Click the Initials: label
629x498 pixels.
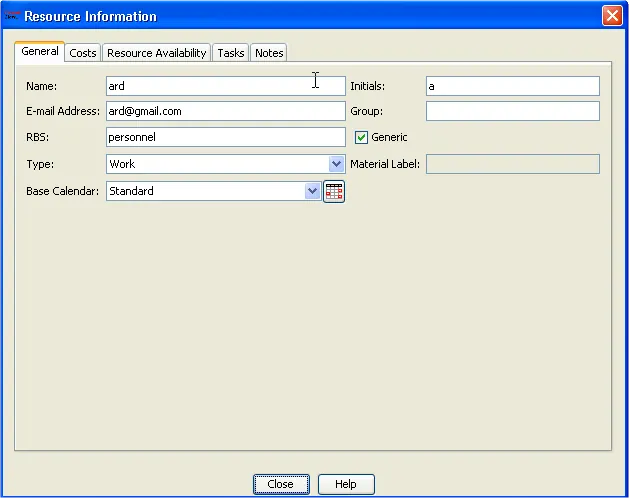click(367, 86)
